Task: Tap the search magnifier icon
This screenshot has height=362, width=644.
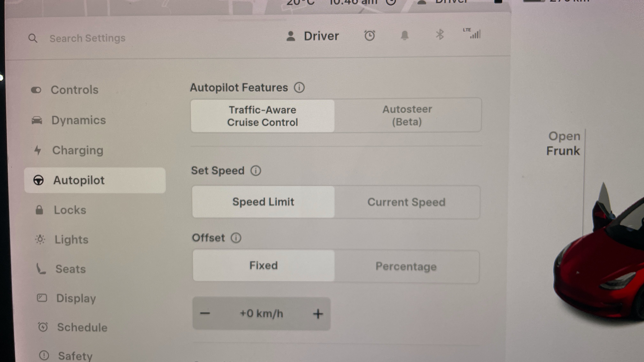Action: click(x=33, y=38)
